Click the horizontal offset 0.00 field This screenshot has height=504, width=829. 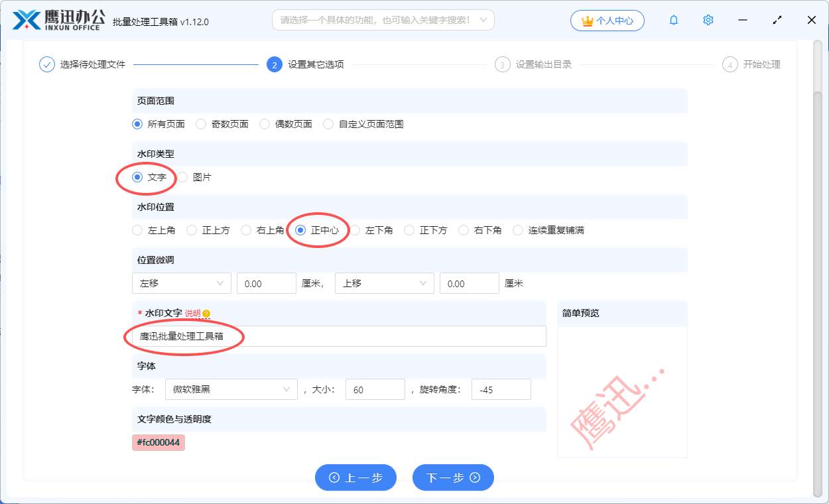[x=267, y=283]
